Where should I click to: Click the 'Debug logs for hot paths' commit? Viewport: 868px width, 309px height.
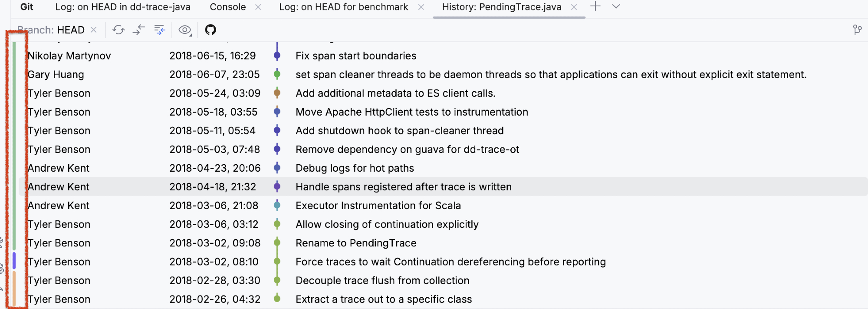[x=355, y=168]
